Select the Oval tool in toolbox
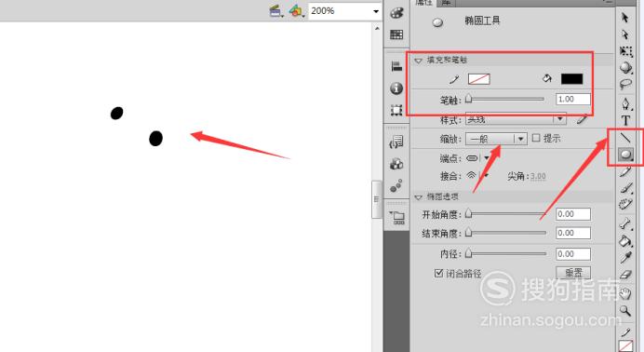 pos(625,154)
